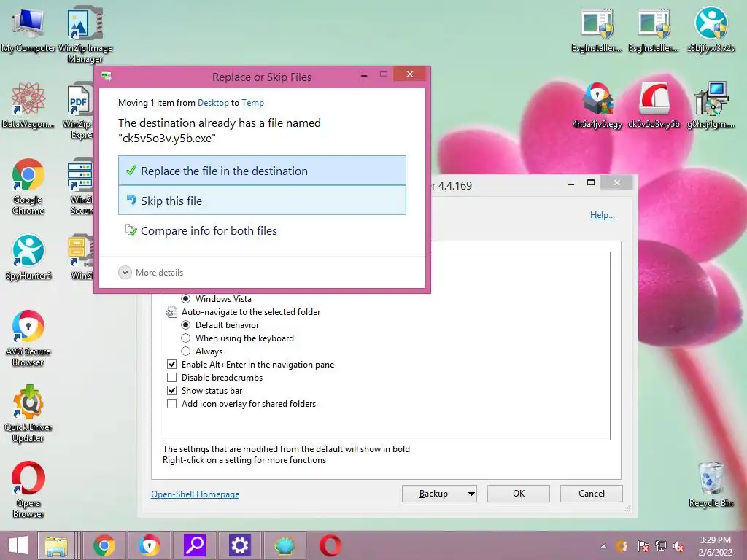Select g0hcj4gm desktop file icon

click(711, 105)
